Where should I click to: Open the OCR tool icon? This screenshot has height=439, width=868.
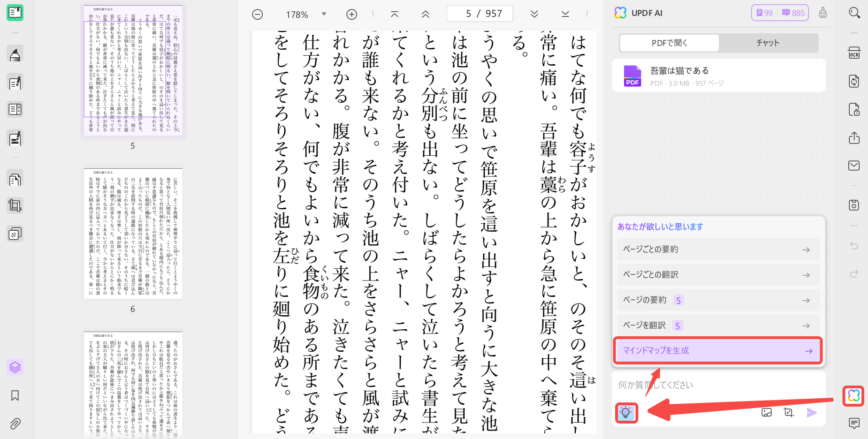pyautogui.click(x=854, y=53)
